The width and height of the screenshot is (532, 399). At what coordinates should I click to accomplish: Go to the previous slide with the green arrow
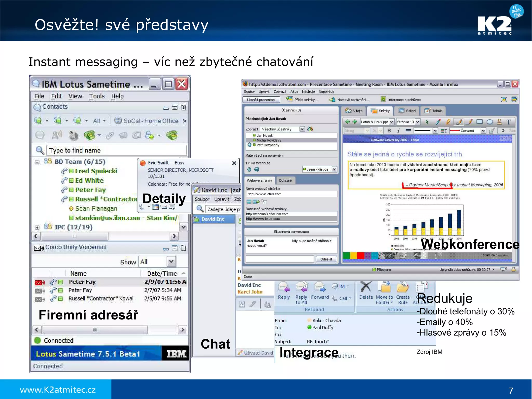coord(348,122)
